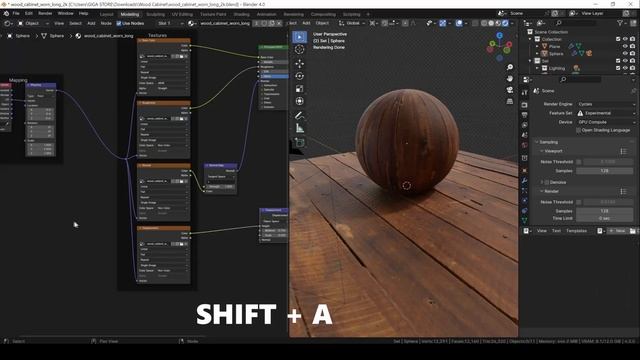Open the Modifier properties wrench tab
640x360 pixels.
(x=524, y=180)
